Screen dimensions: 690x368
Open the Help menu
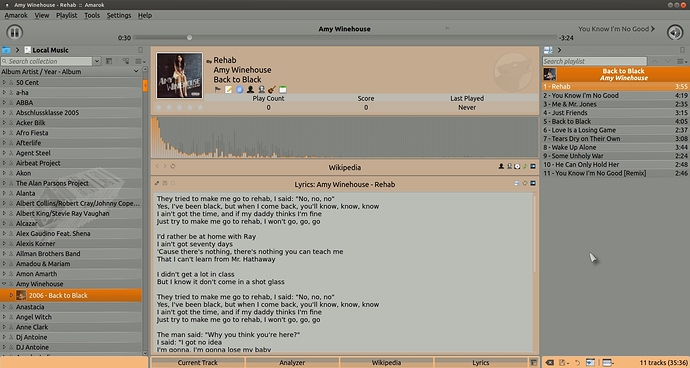point(145,15)
